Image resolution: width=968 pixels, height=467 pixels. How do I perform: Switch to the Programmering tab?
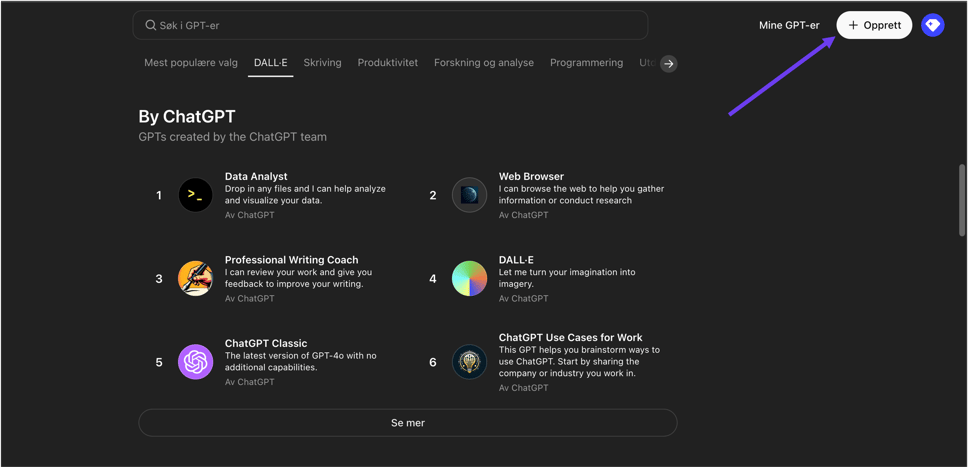coord(586,63)
